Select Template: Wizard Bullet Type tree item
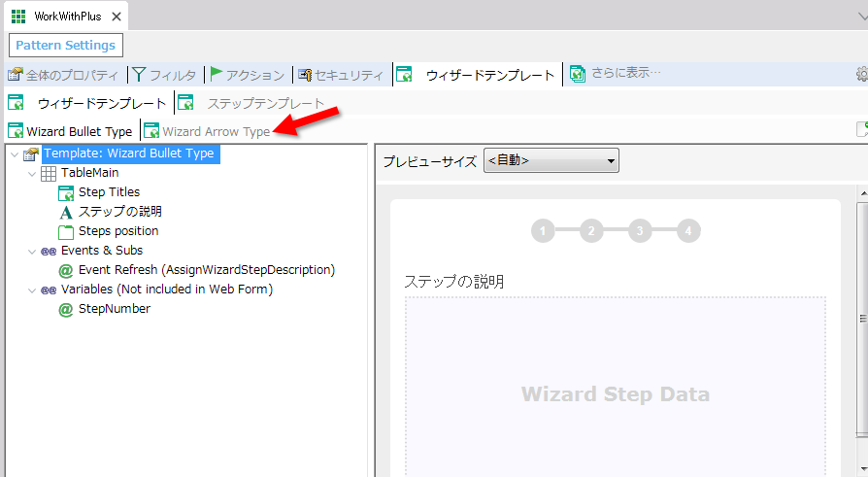This screenshot has height=477, width=868. (129, 153)
